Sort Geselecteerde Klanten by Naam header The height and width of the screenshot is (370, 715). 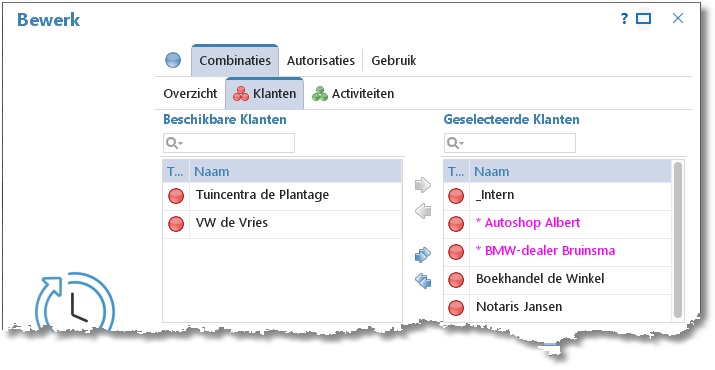coord(570,172)
